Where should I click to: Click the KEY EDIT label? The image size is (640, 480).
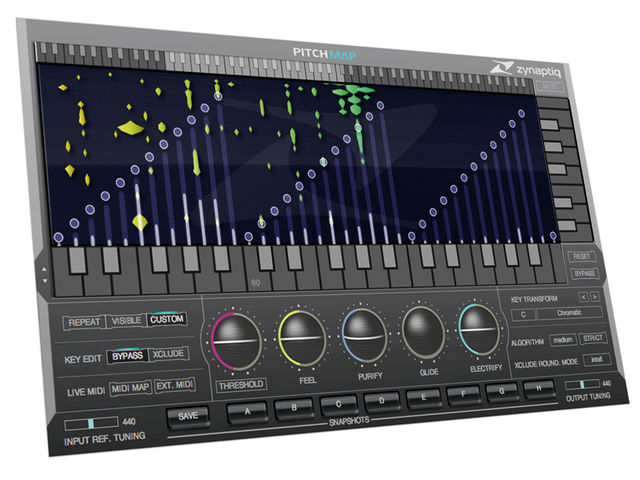[x=83, y=360]
